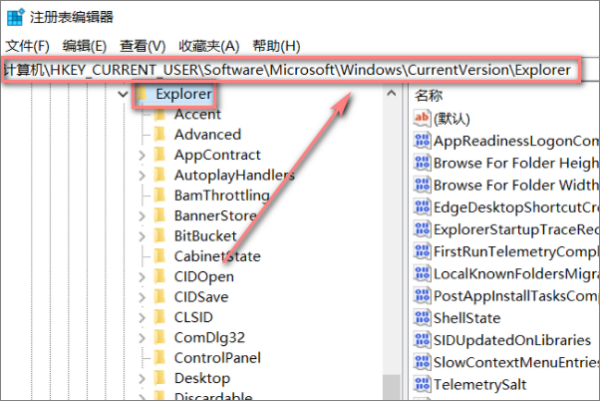Open the 文件(F) menu
The width and height of the screenshot is (600, 401).
click(27, 46)
